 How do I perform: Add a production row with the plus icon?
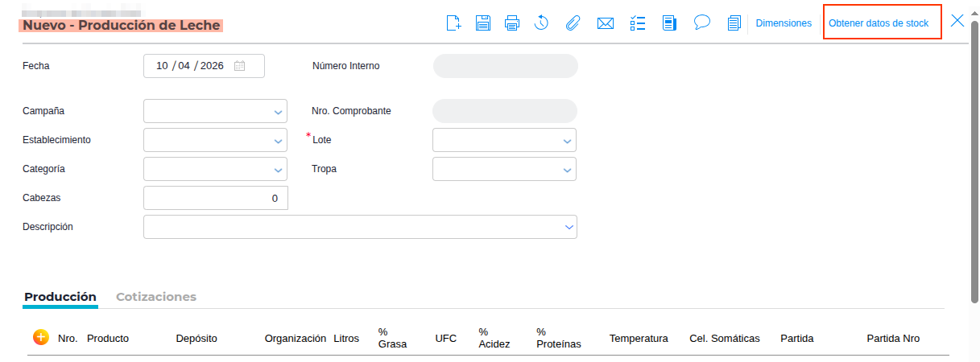pos(41,338)
